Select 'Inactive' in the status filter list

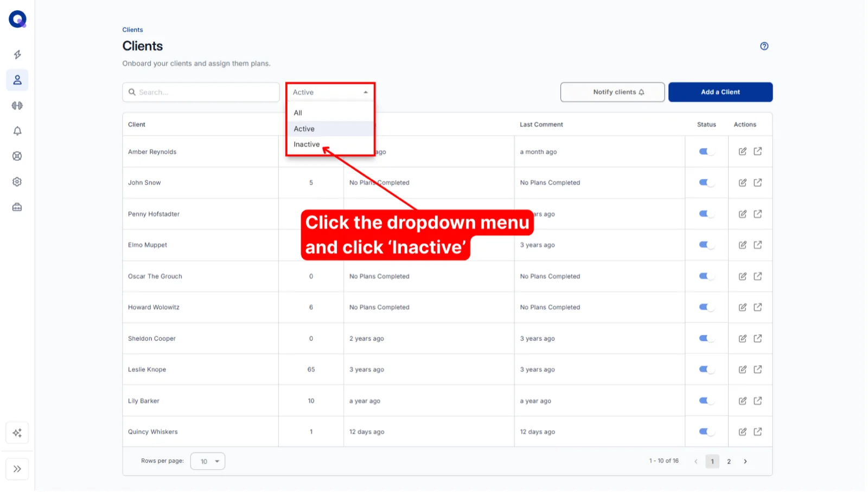330,144
